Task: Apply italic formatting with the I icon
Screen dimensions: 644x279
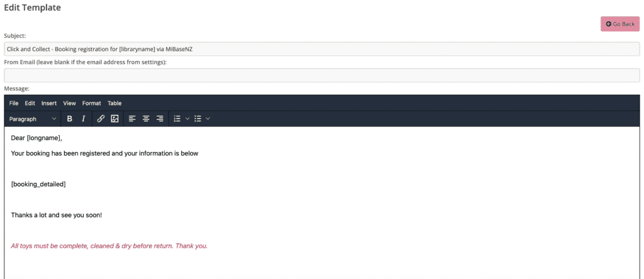Action: [x=84, y=119]
